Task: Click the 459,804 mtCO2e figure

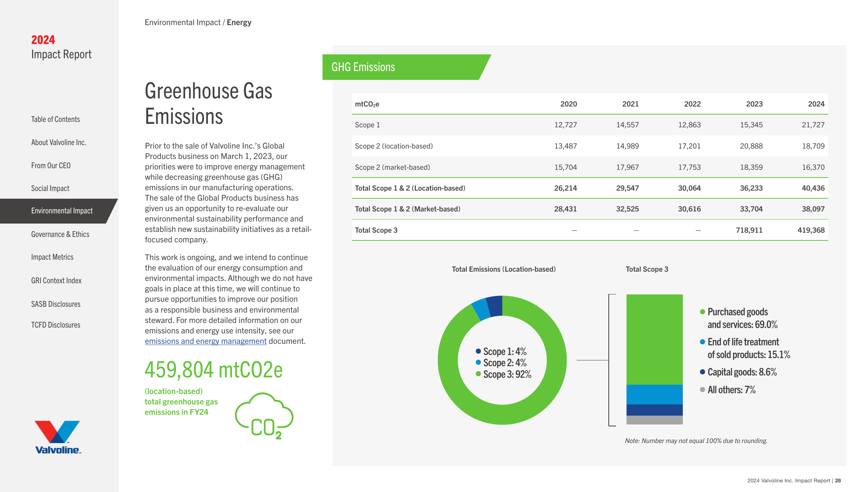Action: tap(214, 370)
